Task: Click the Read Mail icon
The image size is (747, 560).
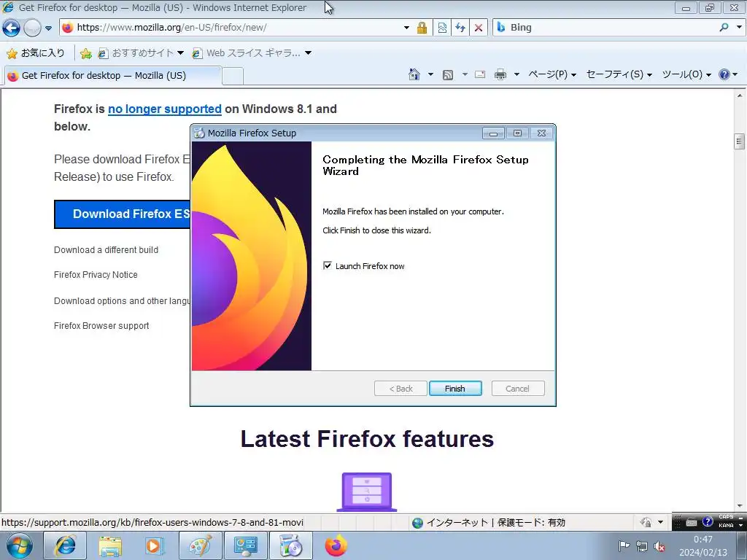Action: tap(480, 74)
